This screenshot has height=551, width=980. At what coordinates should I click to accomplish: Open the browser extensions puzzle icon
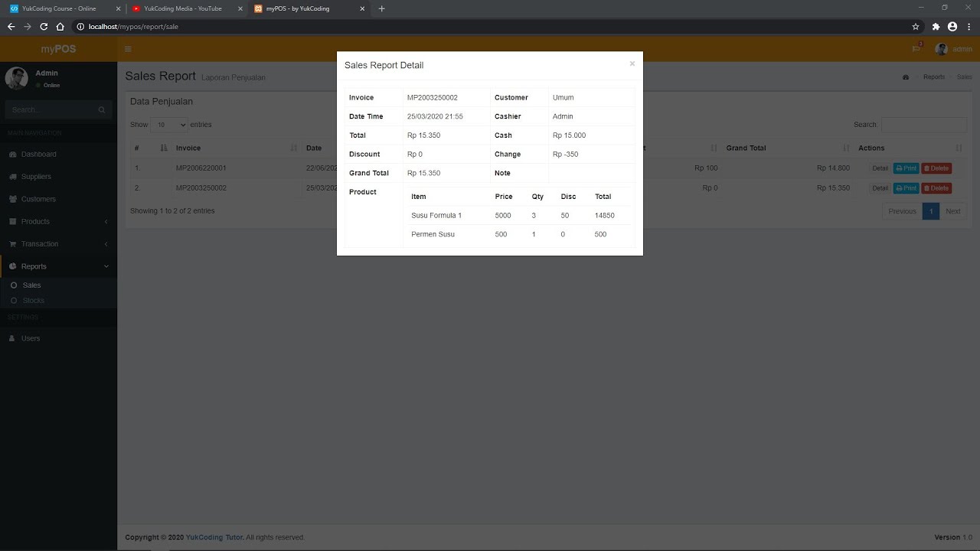coord(936,27)
